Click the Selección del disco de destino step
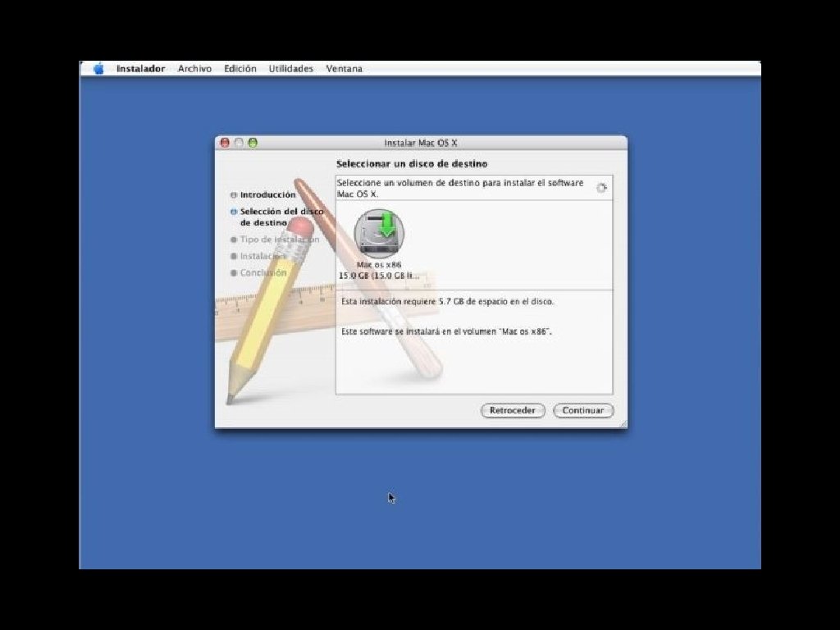 (281, 217)
